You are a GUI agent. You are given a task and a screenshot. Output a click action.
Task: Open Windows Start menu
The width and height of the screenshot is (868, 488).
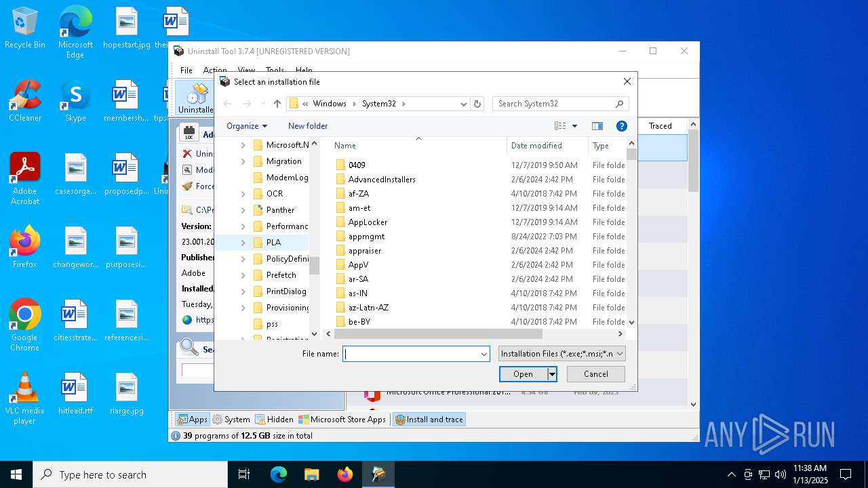(x=16, y=474)
